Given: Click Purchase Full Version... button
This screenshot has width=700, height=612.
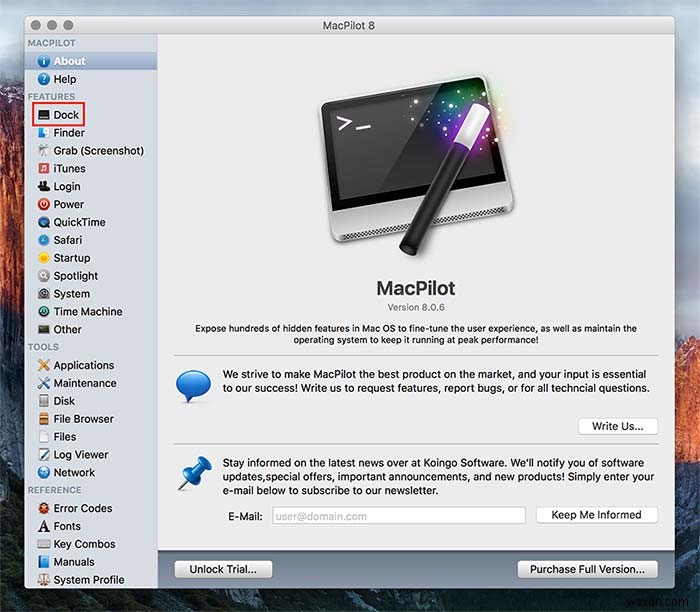Looking at the screenshot, I should point(588,569).
